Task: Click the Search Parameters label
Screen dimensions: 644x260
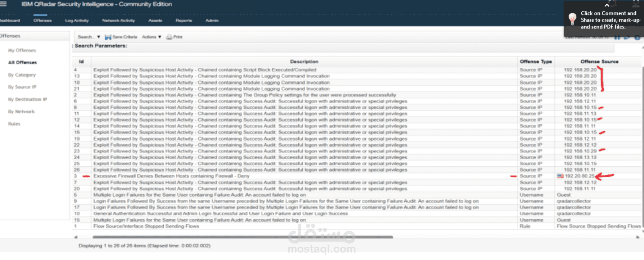Action: pos(101,46)
